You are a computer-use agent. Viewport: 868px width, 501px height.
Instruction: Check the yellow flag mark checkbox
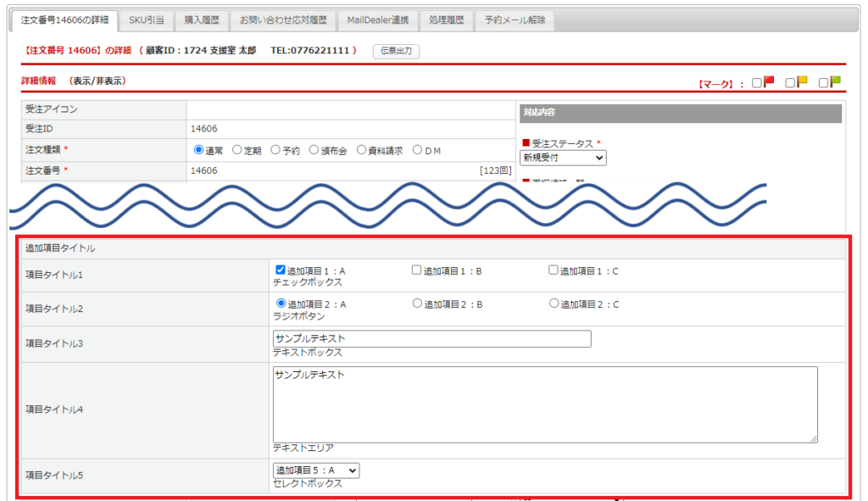point(790,83)
